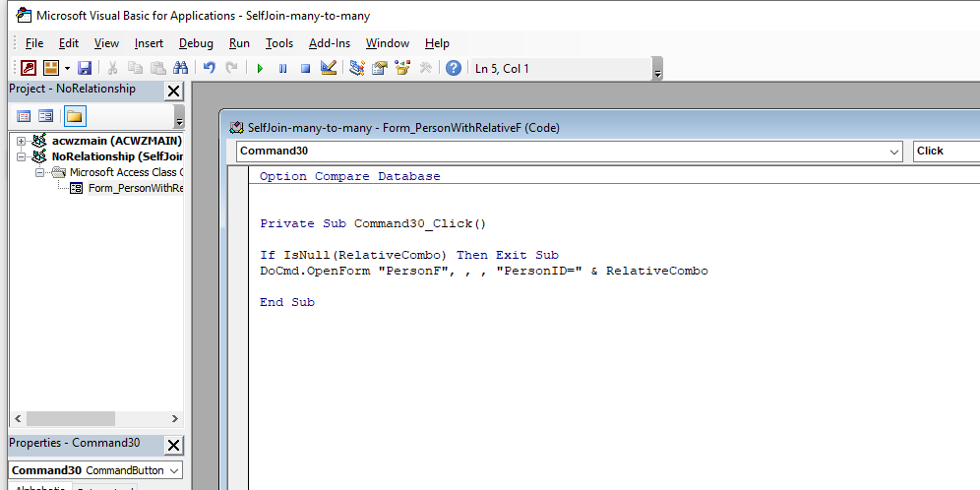Viewport: 980px width, 490px height.
Task: Click the Undo arrow icon
Action: (x=209, y=68)
